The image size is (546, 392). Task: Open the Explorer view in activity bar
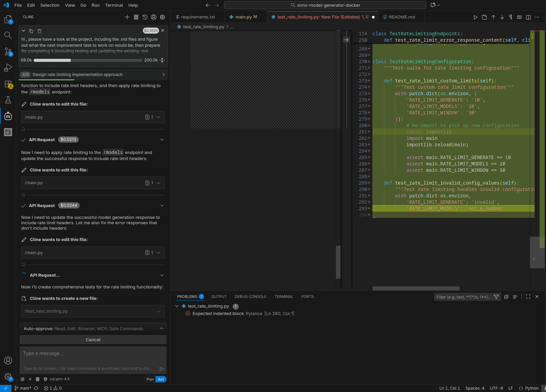(x=8, y=19)
